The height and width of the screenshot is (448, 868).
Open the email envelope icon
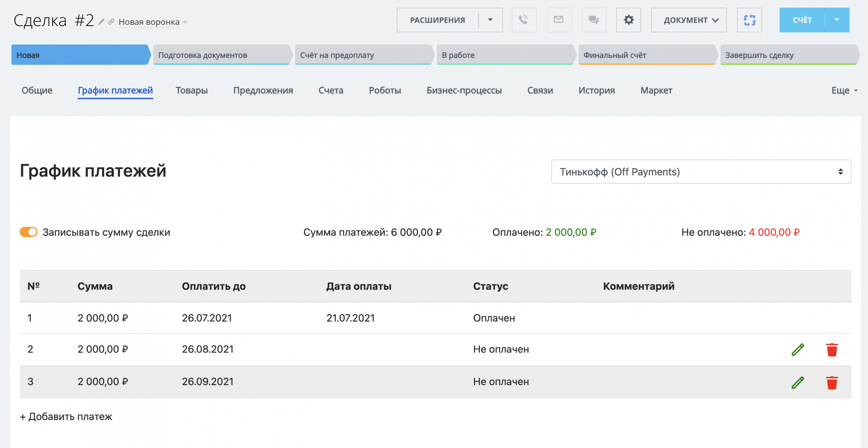tap(558, 20)
